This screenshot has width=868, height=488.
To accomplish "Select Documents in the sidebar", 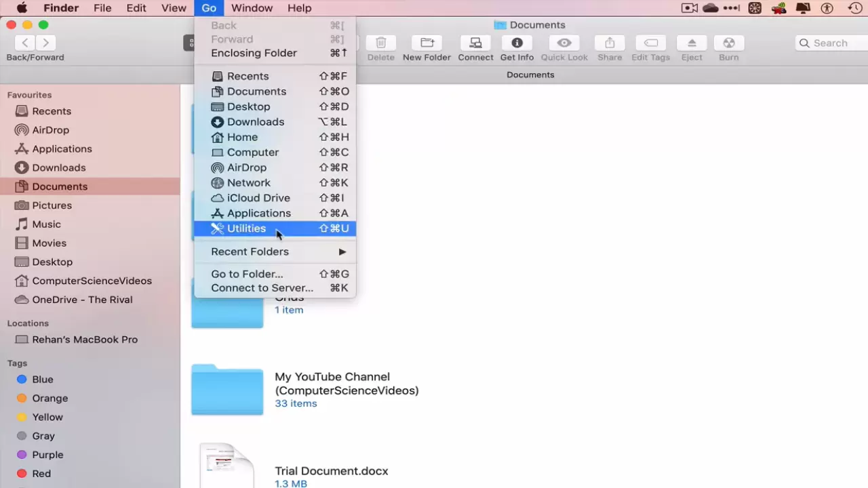I will pos(90,186).
